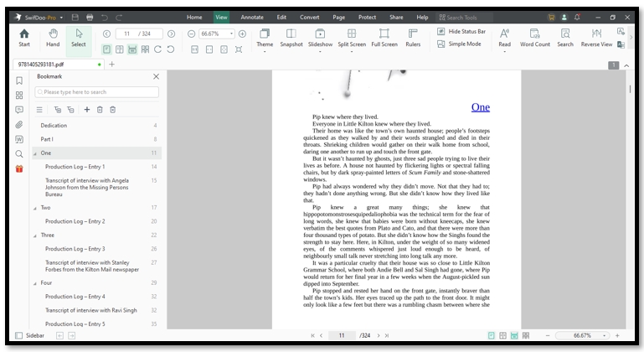Open the Convert menu tab
The image size is (644, 352).
coord(309,18)
